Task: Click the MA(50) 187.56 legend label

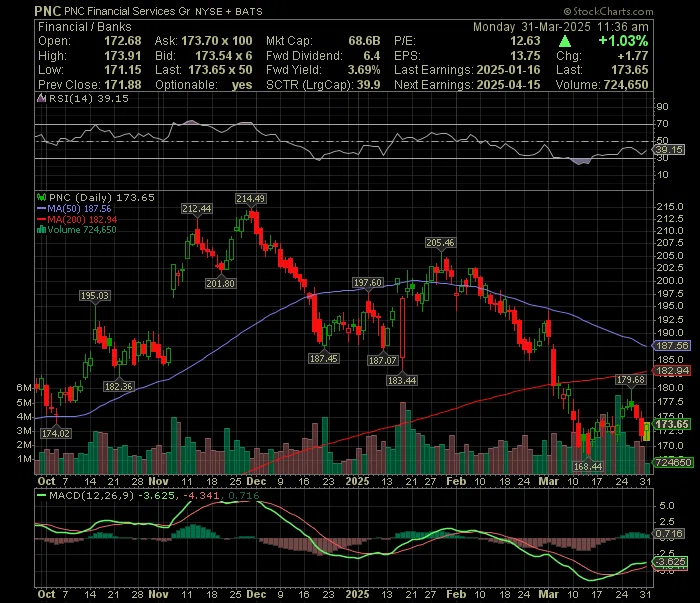Action: [79, 208]
